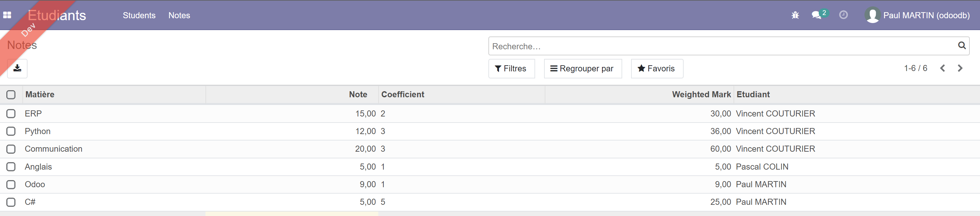Open the apps grid menu icon
980x216 pixels.
point(7,15)
